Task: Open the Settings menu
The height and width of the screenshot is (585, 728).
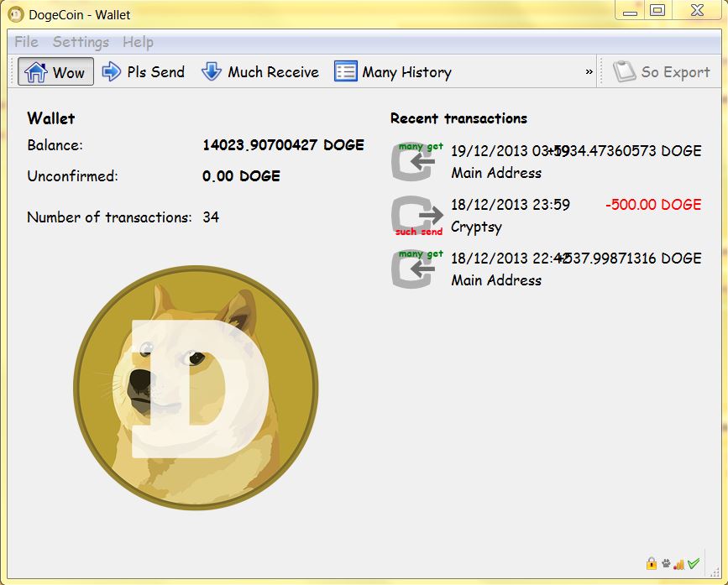Action: coord(81,42)
